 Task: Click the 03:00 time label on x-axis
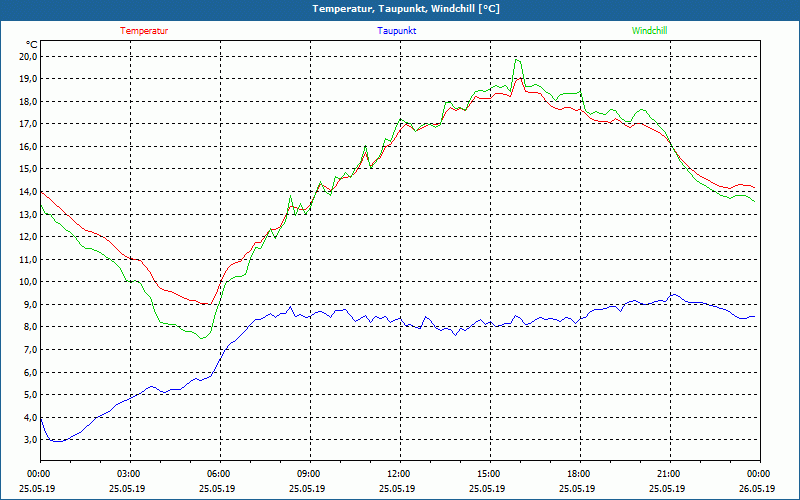point(131,474)
